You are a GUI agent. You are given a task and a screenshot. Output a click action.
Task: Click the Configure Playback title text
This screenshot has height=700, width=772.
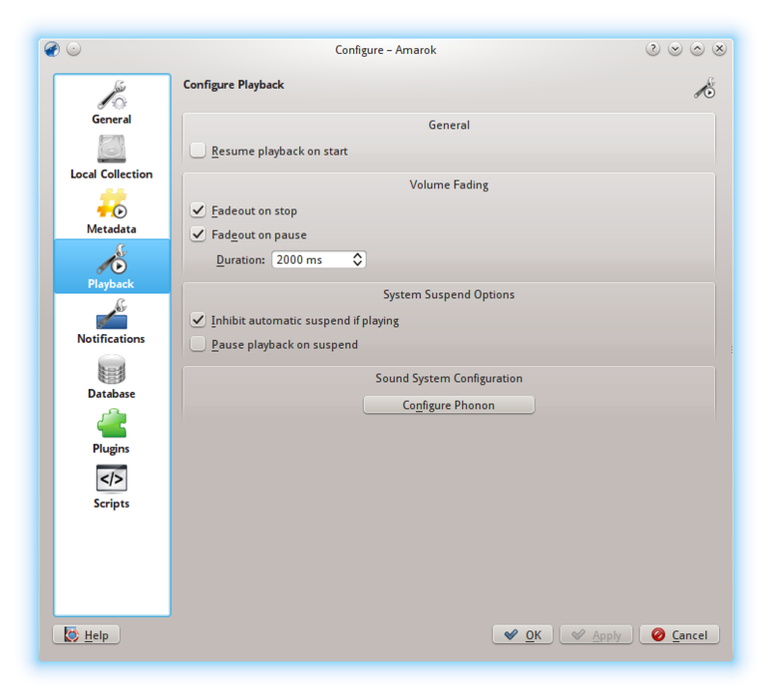(234, 85)
